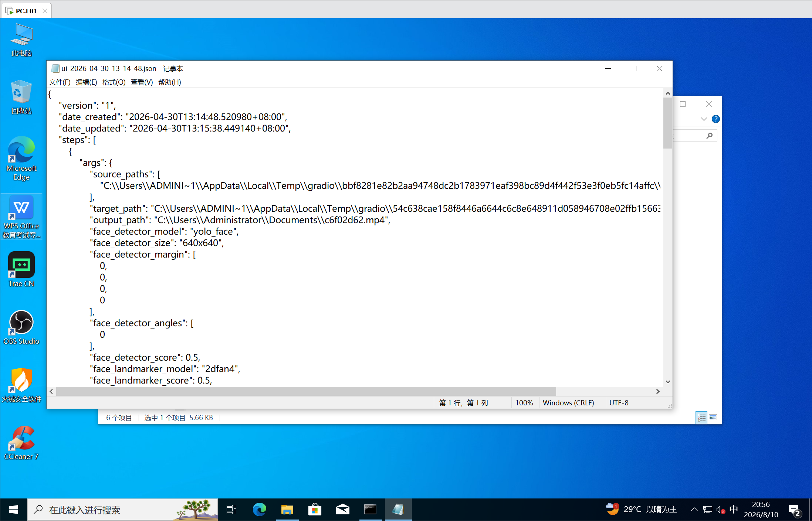The image size is (812, 521).
Task: Switch Explorer to details view icon
Action: pyautogui.click(x=701, y=418)
